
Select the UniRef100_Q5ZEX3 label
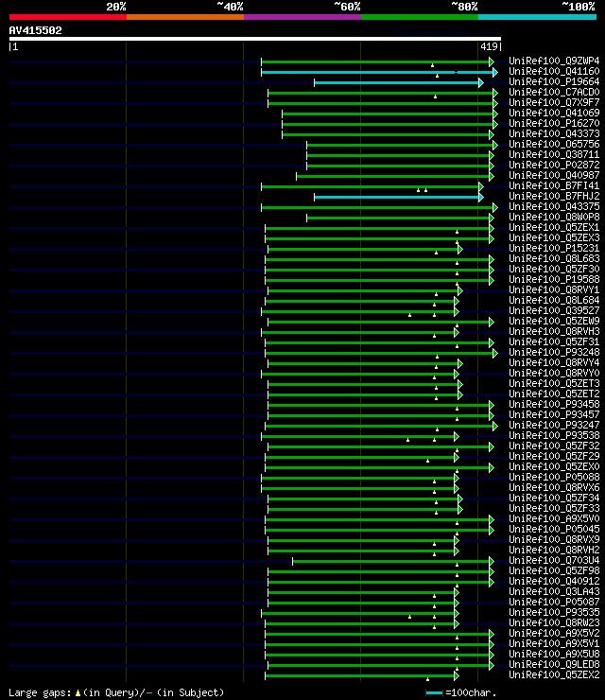pos(554,237)
